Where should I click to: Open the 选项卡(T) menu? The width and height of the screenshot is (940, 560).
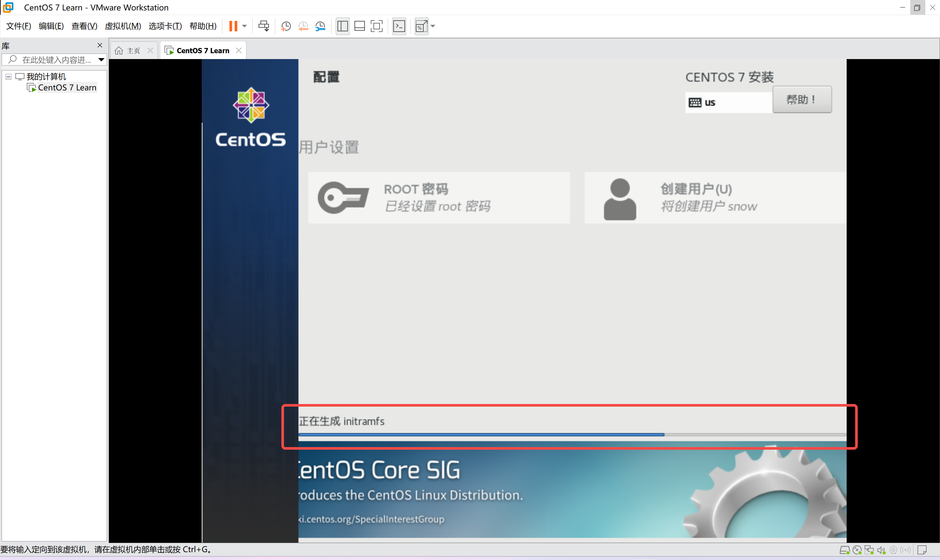[x=165, y=26]
